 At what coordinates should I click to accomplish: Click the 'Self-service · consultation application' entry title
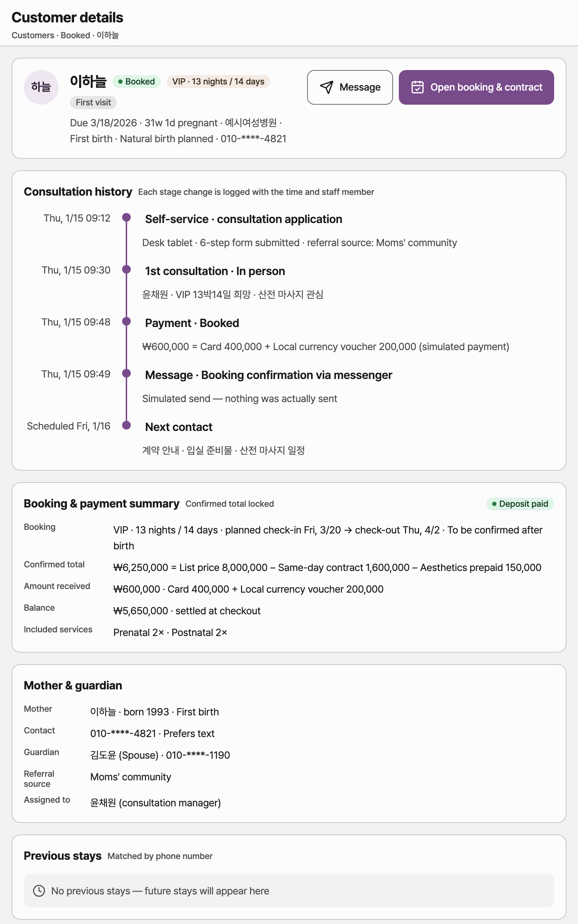[243, 219]
